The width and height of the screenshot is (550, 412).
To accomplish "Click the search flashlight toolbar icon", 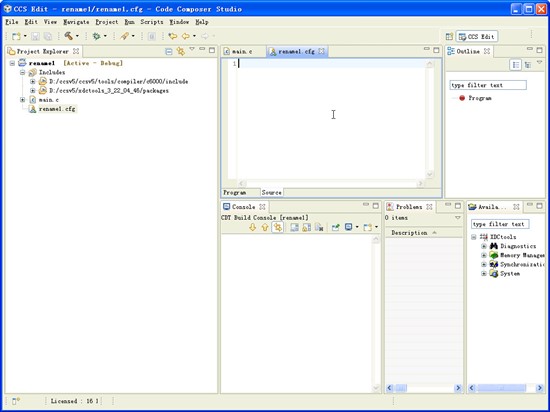I will pyautogui.click(x=125, y=36).
